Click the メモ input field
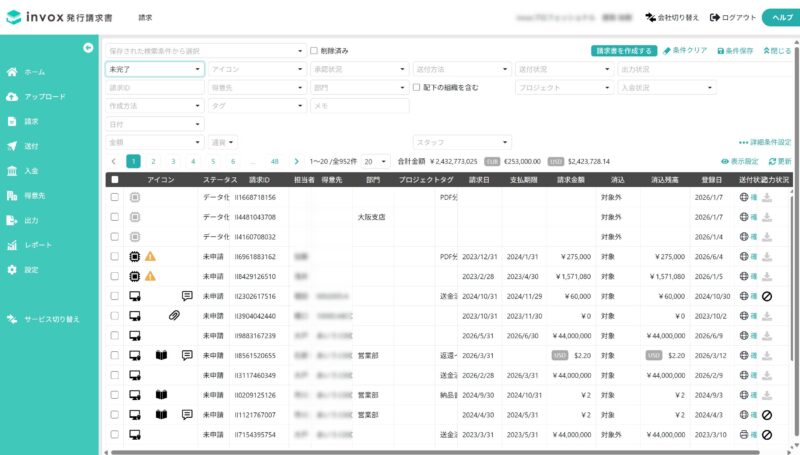The height and width of the screenshot is (455, 800). tap(360, 106)
